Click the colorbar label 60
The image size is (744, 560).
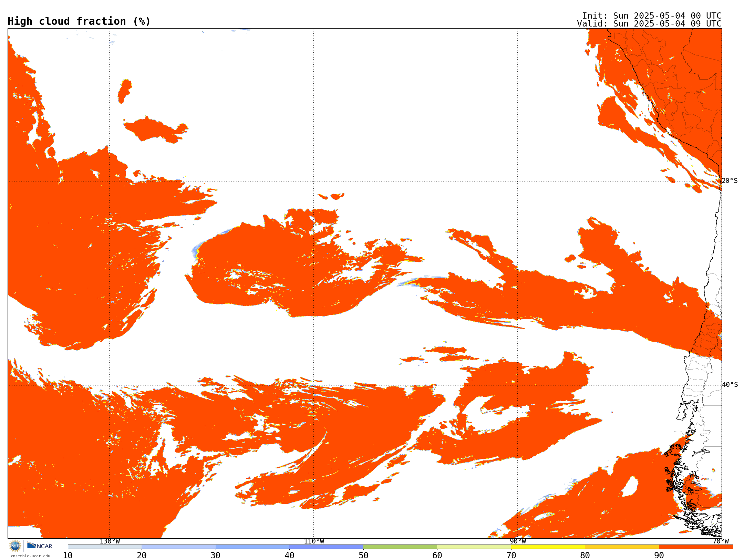pos(437,556)
